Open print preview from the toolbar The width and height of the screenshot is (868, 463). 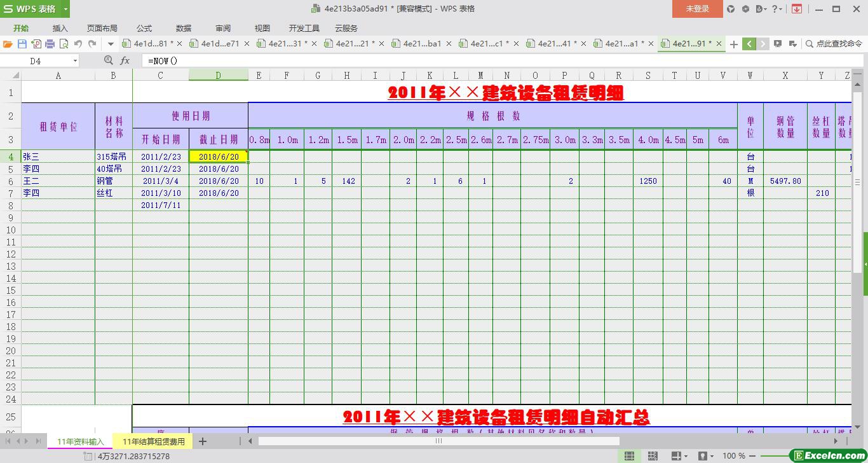[x=64, y=44]
